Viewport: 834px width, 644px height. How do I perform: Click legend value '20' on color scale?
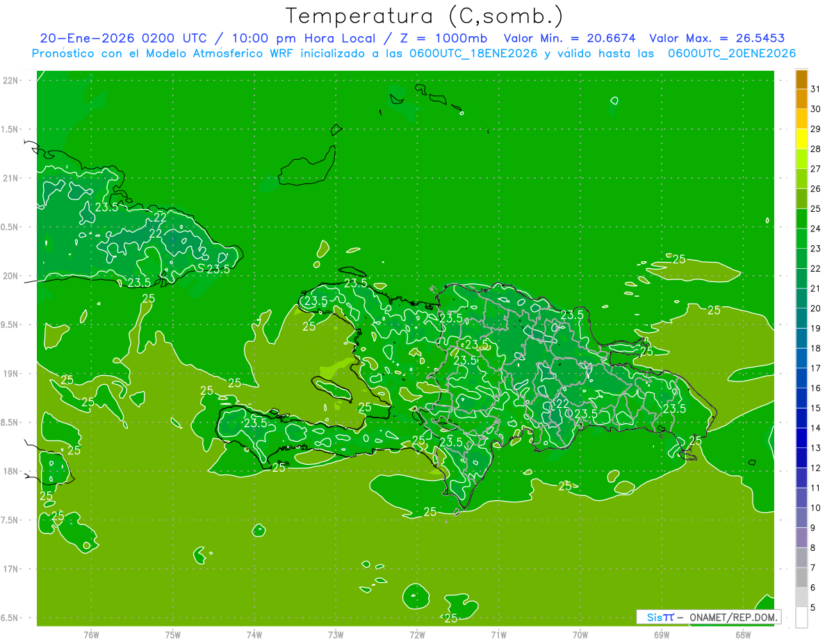(815, 308)
